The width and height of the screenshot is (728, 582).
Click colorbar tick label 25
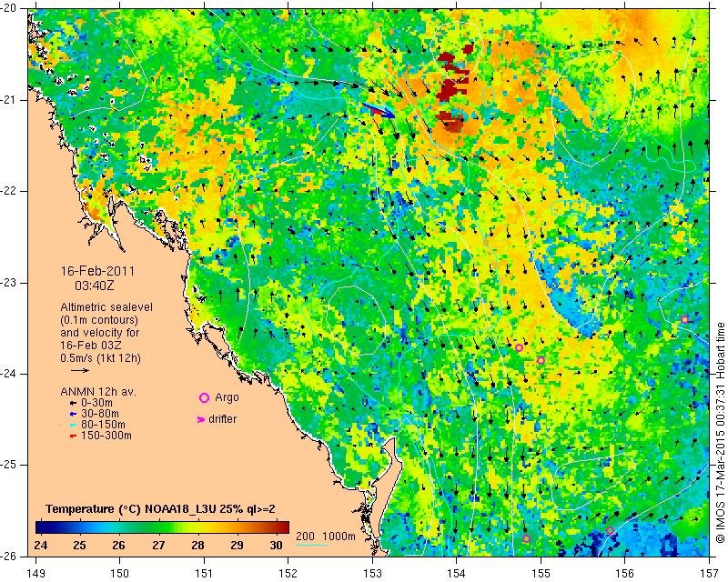pyautogui.click(x=80, y=545)
